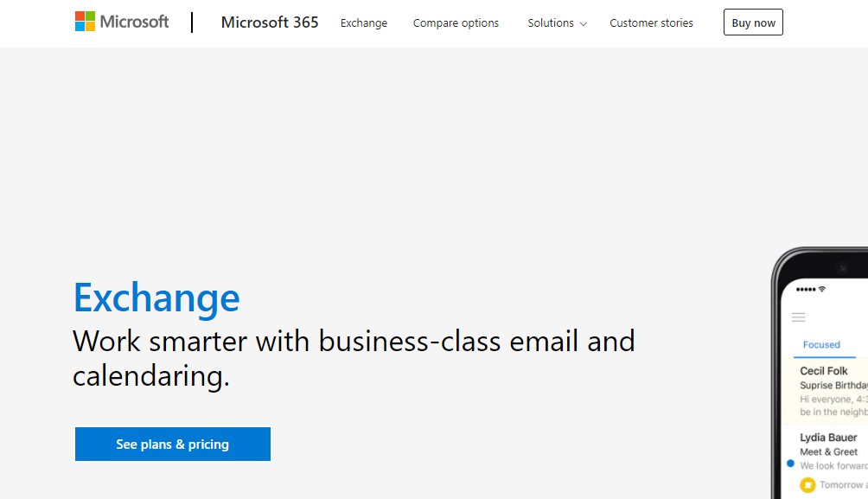Open the Microsoft 365 home link

pyautogui.click(x=270, y=22)
